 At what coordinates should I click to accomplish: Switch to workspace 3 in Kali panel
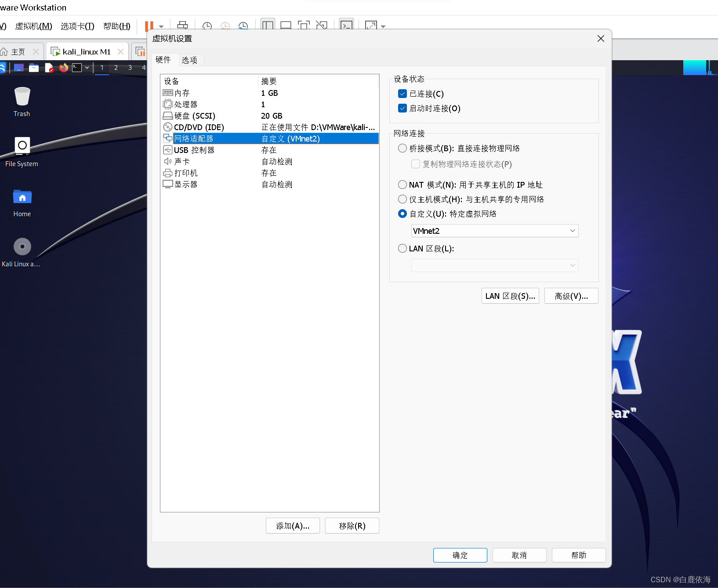[130, 68]
